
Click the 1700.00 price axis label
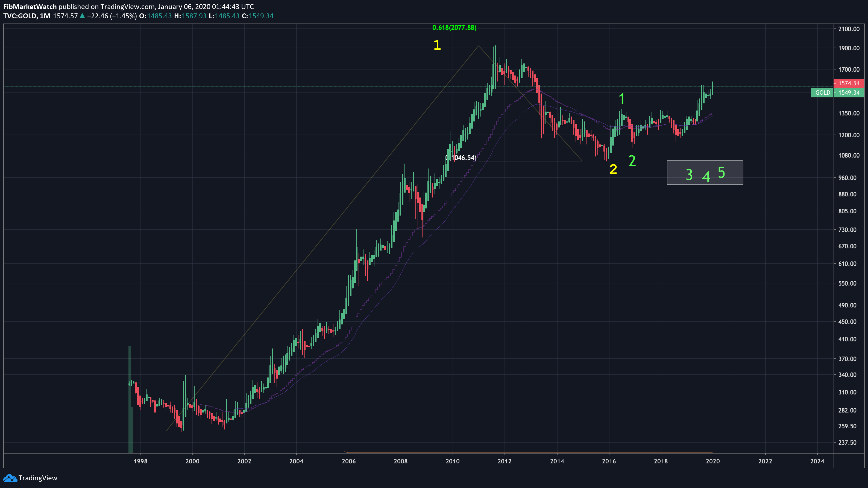pyautogui.click(x=849, y=69)
